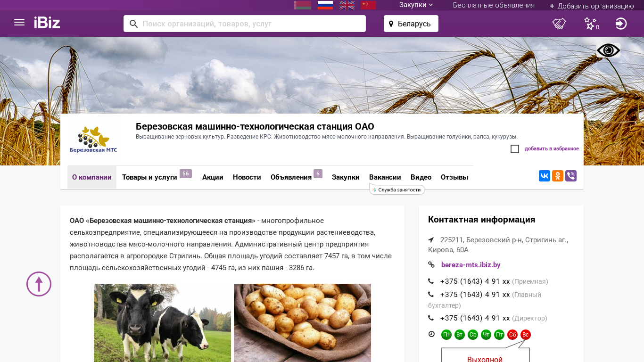Click the Служба занятости badge
Viewport: 644px width, 362px height.
pyautogui.click(x=397, y=189)
